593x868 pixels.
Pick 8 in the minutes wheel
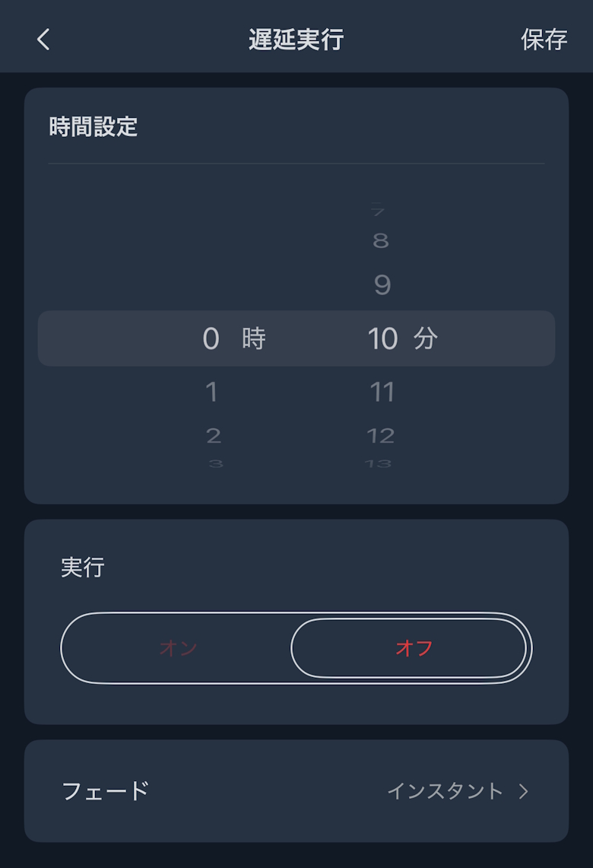pos(381,241)
